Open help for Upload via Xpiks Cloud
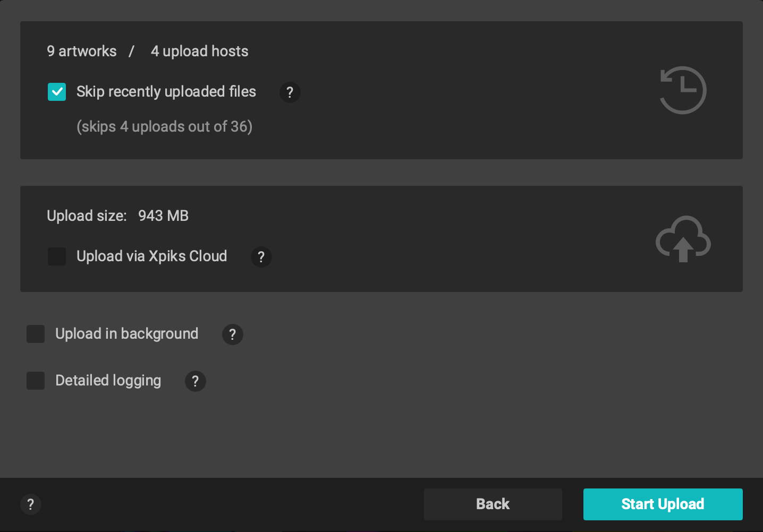 [x=261, y=257]
